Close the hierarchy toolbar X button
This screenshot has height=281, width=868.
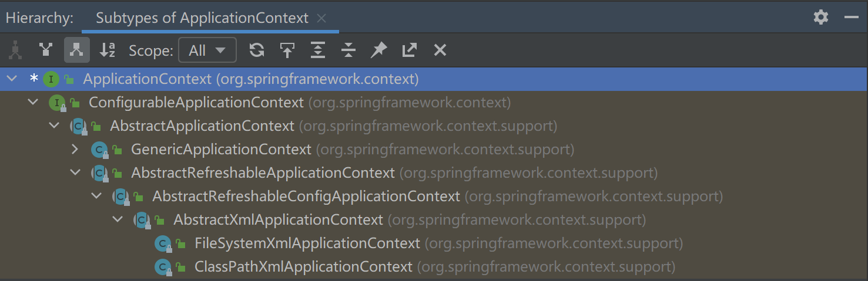click(x=440, y=50)
